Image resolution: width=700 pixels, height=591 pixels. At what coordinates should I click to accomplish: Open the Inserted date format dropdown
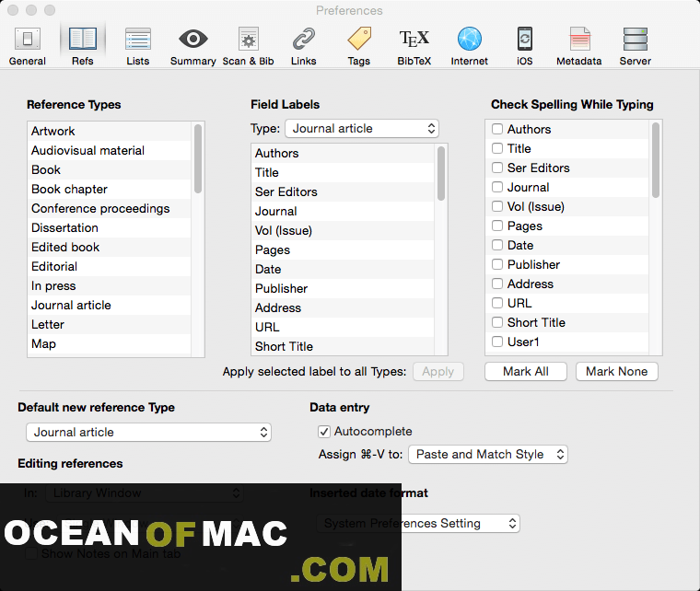[x=418, y=523]
